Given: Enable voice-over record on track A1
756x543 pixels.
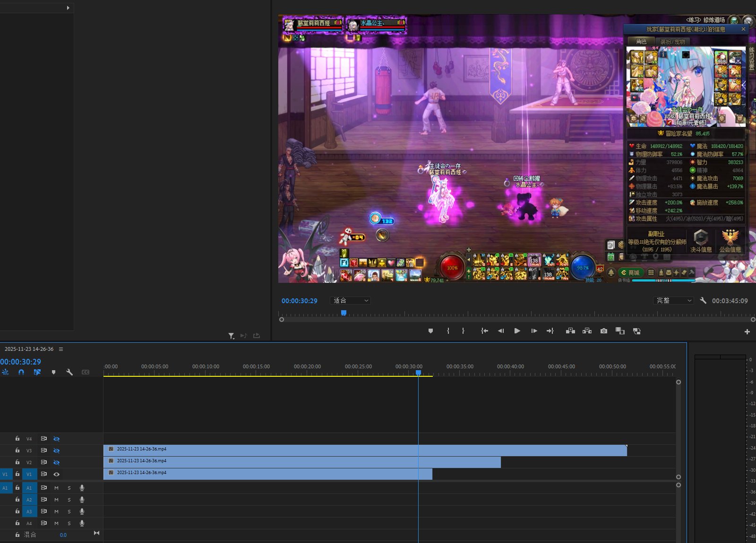Looking at the screenshot, I should point(82,488).
